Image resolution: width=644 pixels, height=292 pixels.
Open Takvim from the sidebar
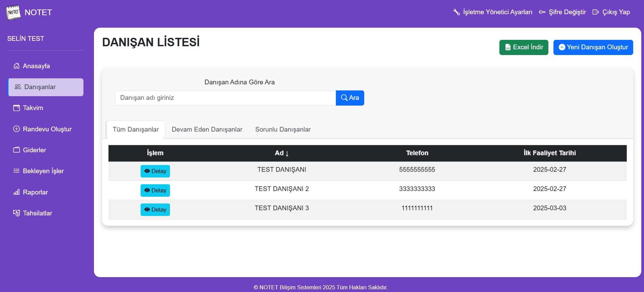pyautogui.click(x=45, y=108)
